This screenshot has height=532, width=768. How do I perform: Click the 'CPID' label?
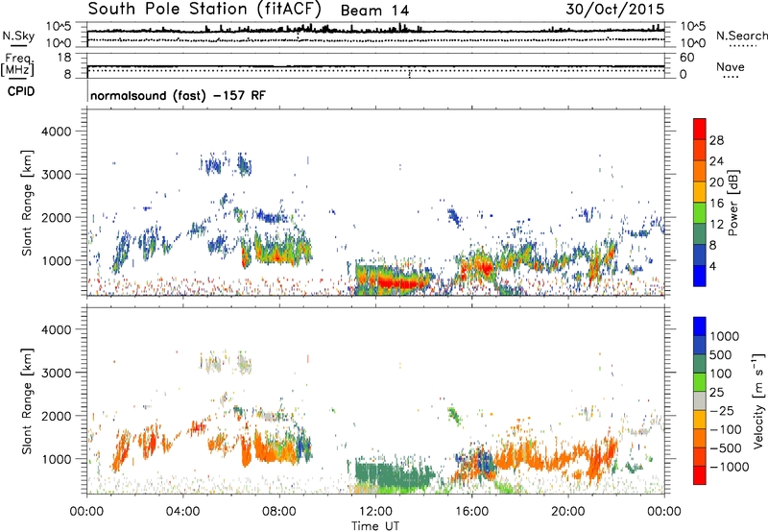click(x=21, y=91)
